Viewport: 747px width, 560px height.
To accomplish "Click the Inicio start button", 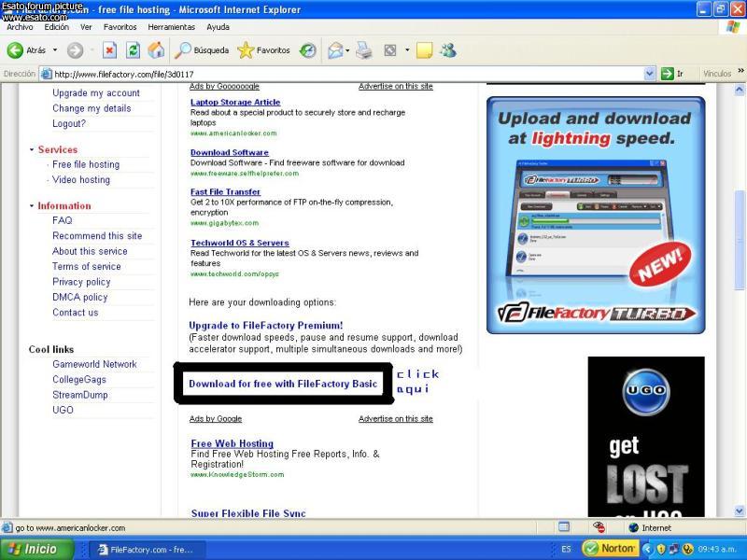I will point(37,549).
